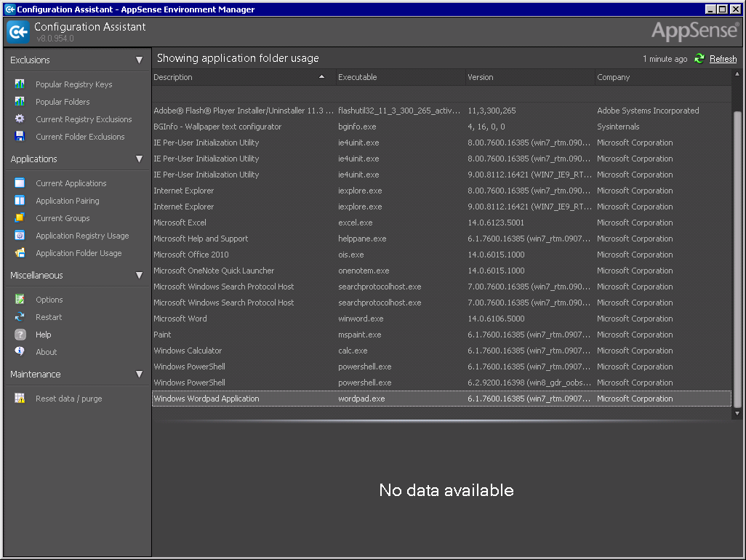
Task: Select Restart in the Miscellaneous section
Action: click(49, 317)
